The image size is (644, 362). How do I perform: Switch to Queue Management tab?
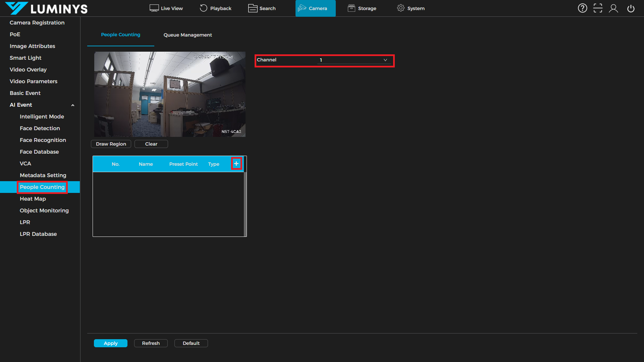point(187,35)
